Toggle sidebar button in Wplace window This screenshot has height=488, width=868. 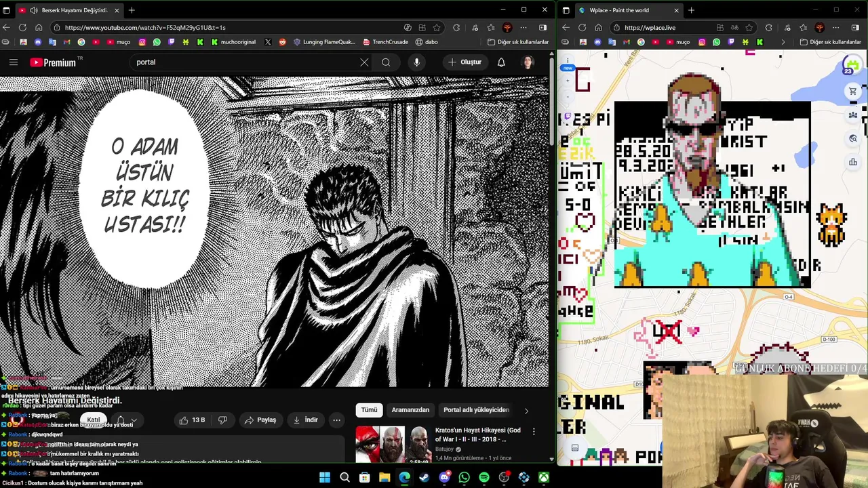pos(855,28)
